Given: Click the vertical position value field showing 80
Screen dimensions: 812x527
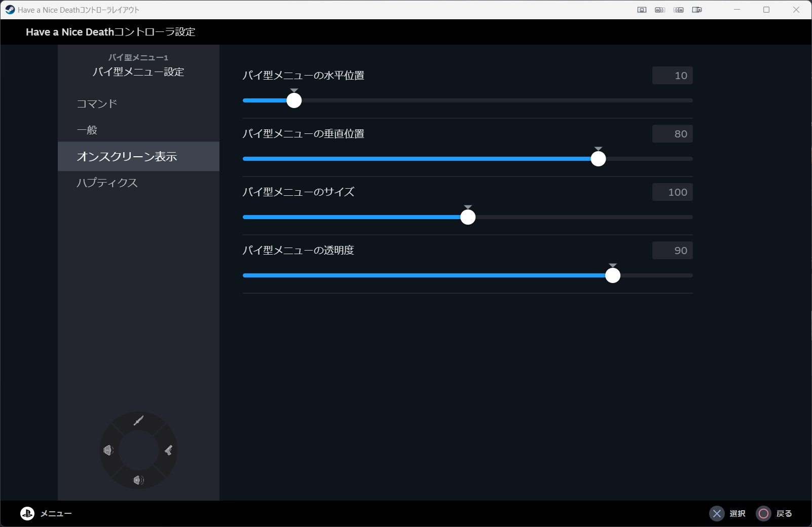Looking at the screenshot, I should 672,134.
